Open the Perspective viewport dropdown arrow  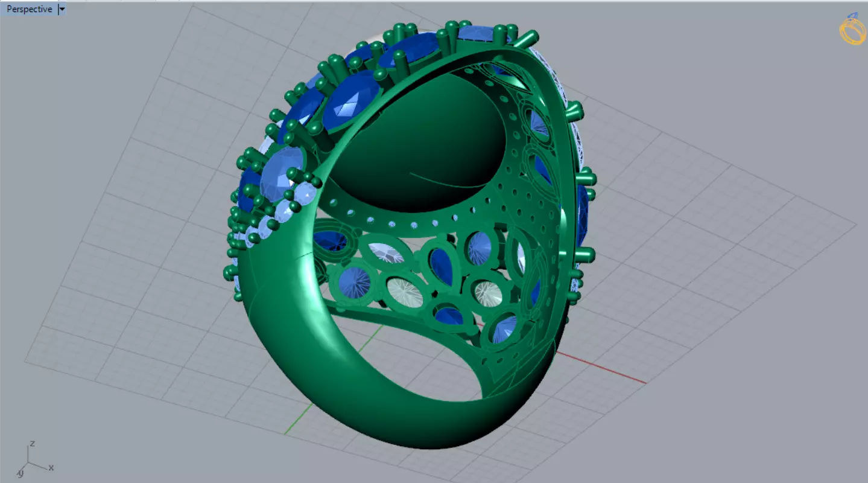62,10
